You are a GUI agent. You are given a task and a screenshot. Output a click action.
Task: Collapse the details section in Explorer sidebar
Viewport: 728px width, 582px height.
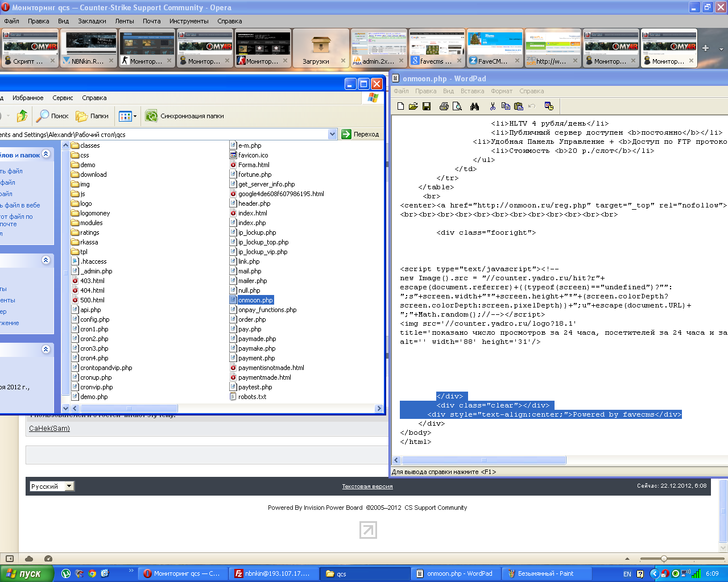[46, 349]
